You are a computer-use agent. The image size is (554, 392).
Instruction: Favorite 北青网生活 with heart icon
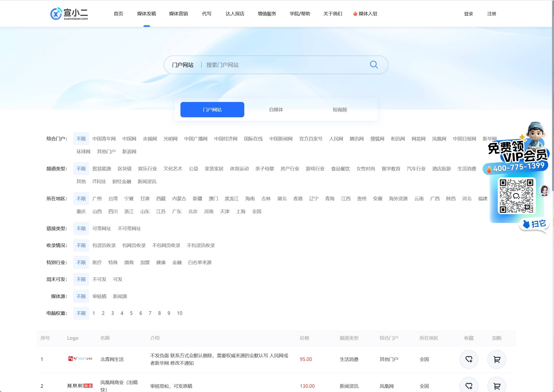(x=469, y=359)
